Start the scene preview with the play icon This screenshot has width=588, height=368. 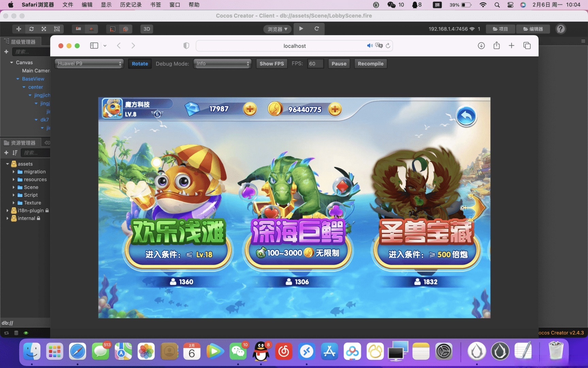pyautogui.click(x=300, y=29)
